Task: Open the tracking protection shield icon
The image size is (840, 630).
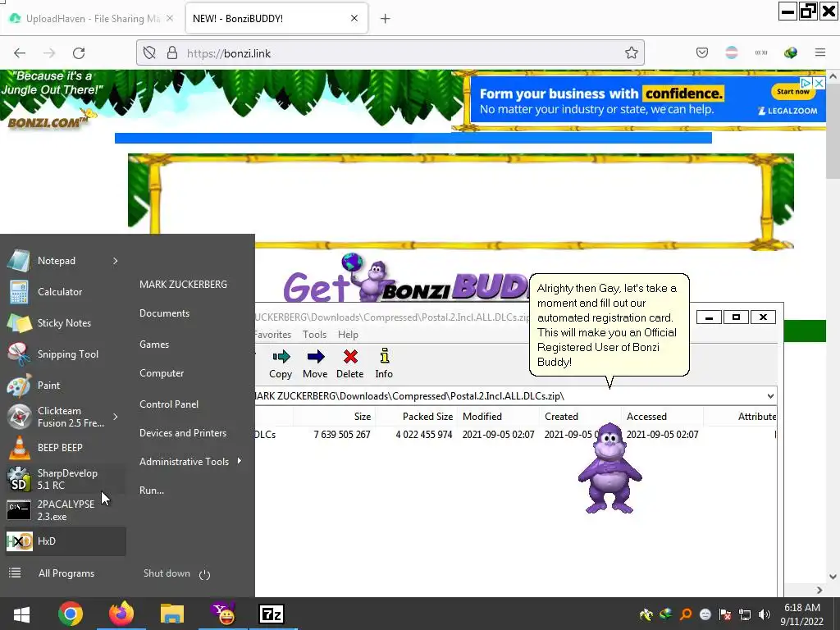Action: click(149, 53)
